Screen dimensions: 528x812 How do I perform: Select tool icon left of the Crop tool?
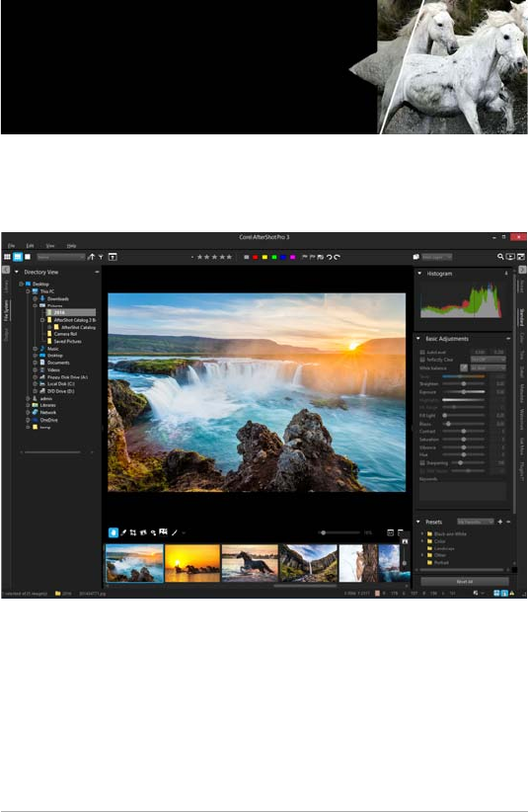click(123, 532)
